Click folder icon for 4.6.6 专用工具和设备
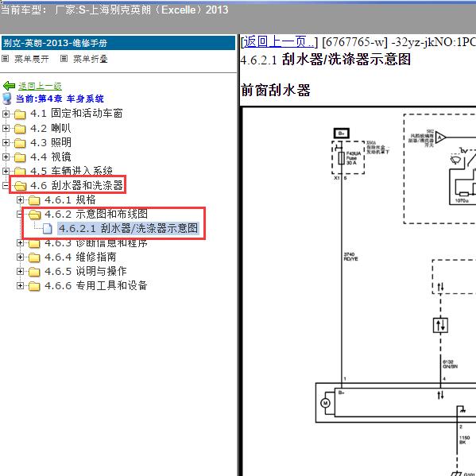This screenshot has width=476, height=476. (x=34, y=286)
